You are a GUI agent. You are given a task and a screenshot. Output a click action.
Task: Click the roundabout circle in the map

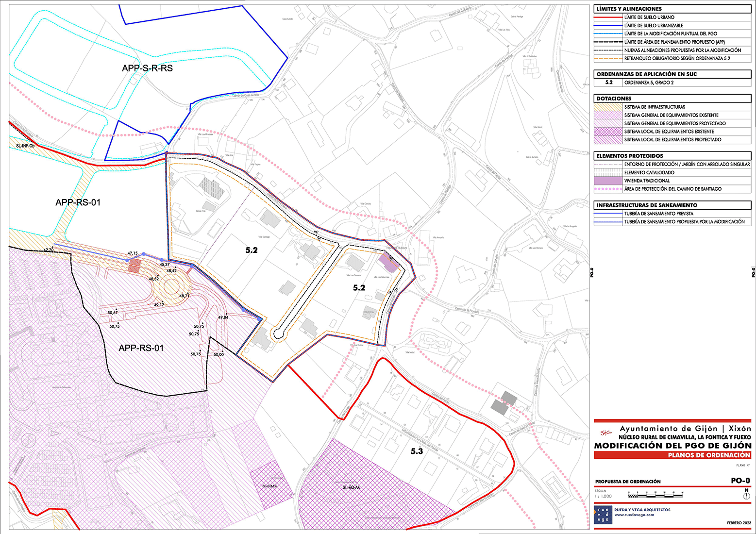point(170,285)
